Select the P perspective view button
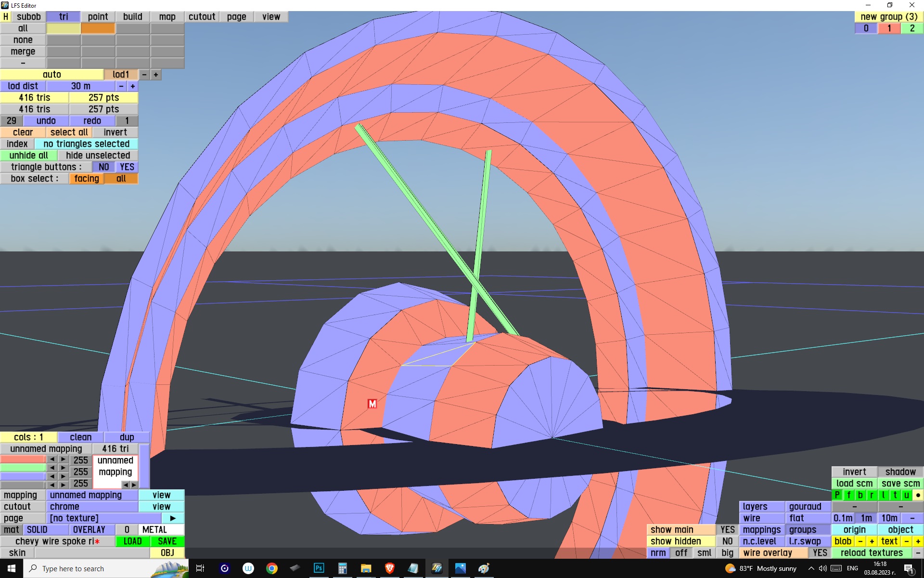The width and height of the screenshot is (924, 578). [x=837, y=495]
